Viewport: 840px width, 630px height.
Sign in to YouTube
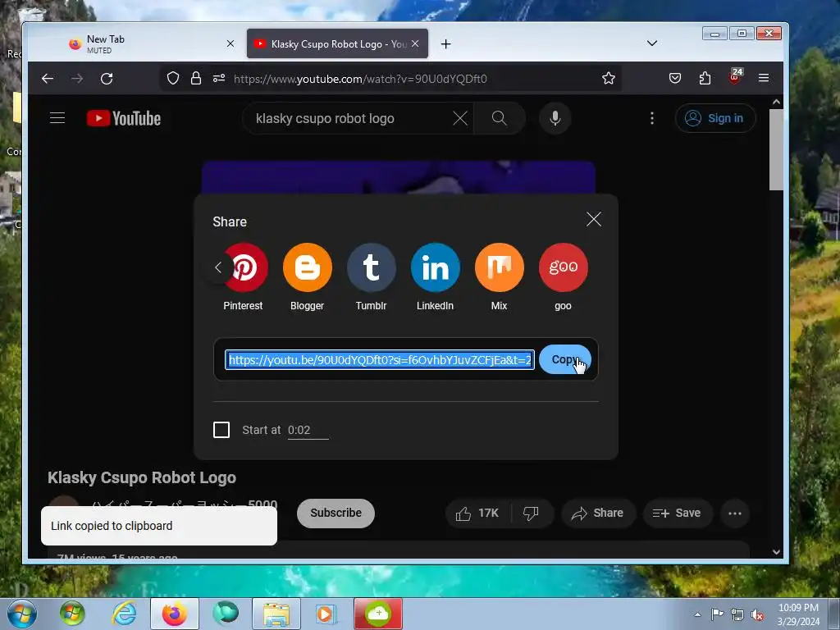pyautogui.click(x=715, y=118)
